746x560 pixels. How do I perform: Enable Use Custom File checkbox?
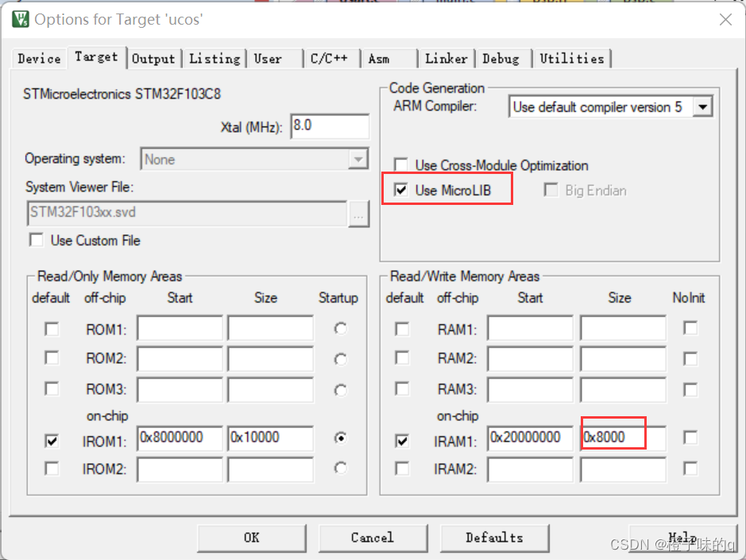[x=37, y=240]
